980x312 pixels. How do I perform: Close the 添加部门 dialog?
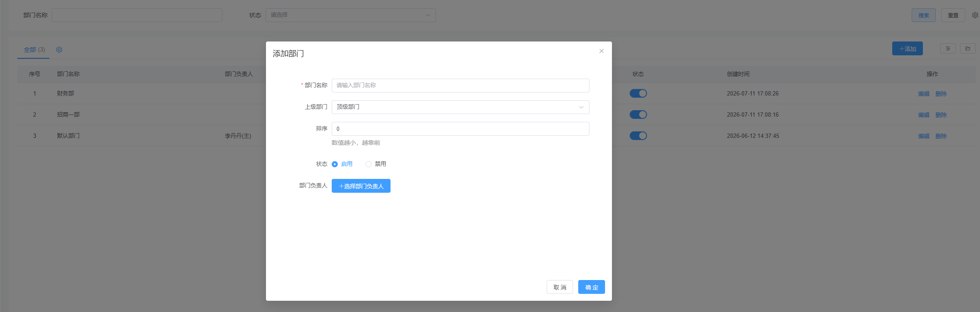[601, 51]
